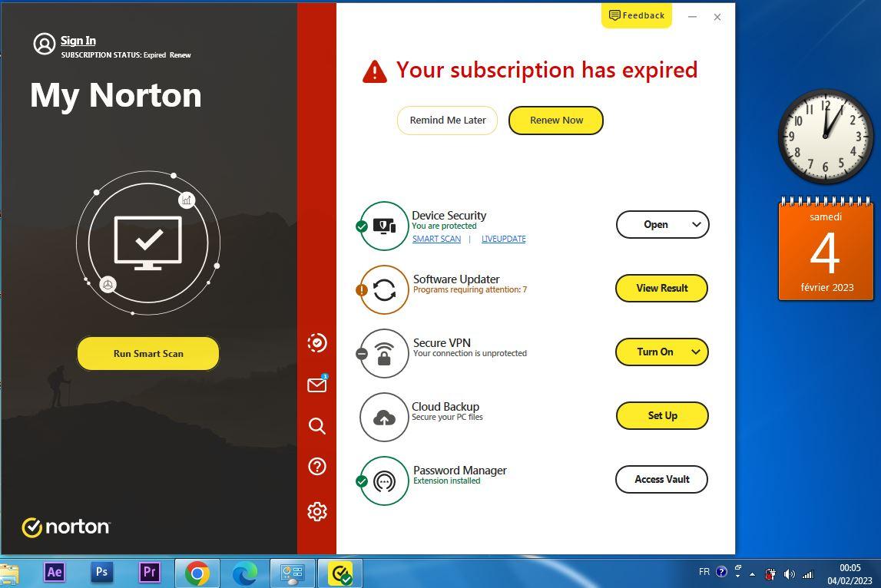Click the network signal bars tray icon
This screenshot has width=881, height=588.
808,574
